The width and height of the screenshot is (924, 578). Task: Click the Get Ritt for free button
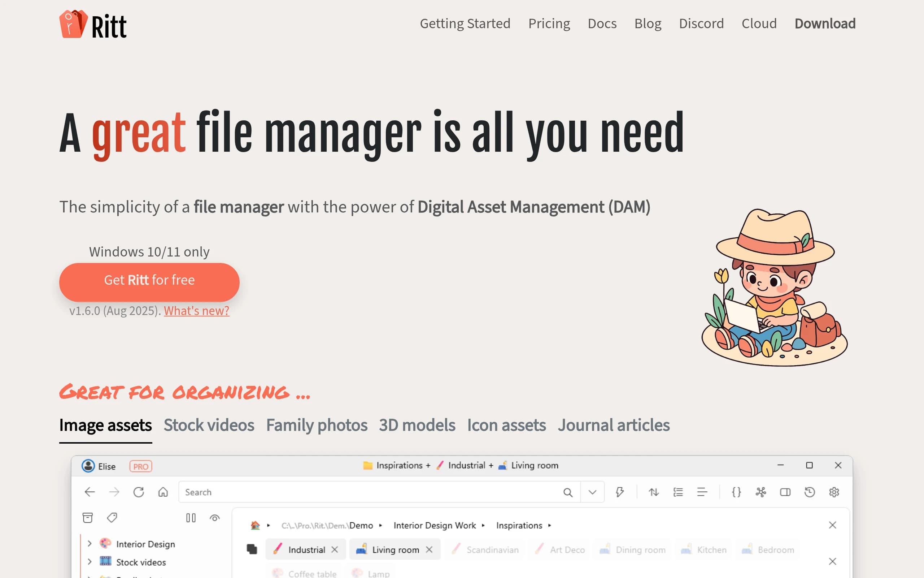click(x=149, y=282)
